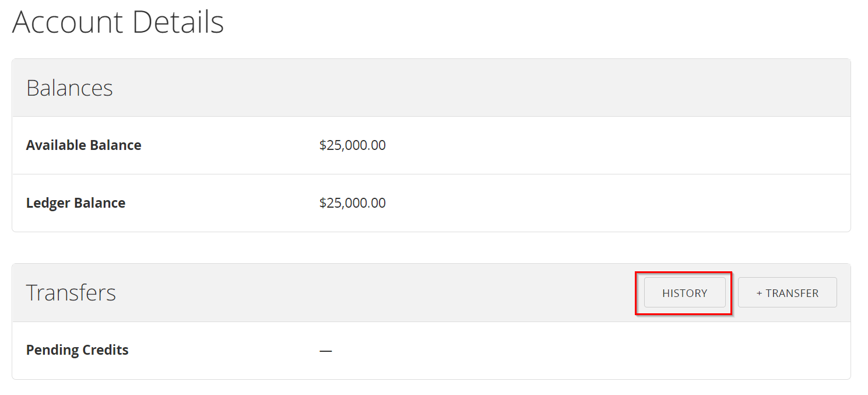The height and width of the screenshot is (395, 868).
Task: Click the dash next to Pending Credits
Action: tap(326, 349)
